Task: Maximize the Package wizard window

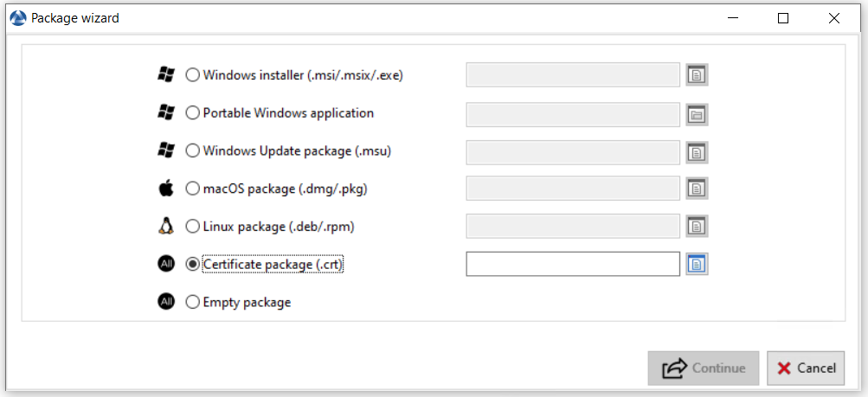Action: 782,18
